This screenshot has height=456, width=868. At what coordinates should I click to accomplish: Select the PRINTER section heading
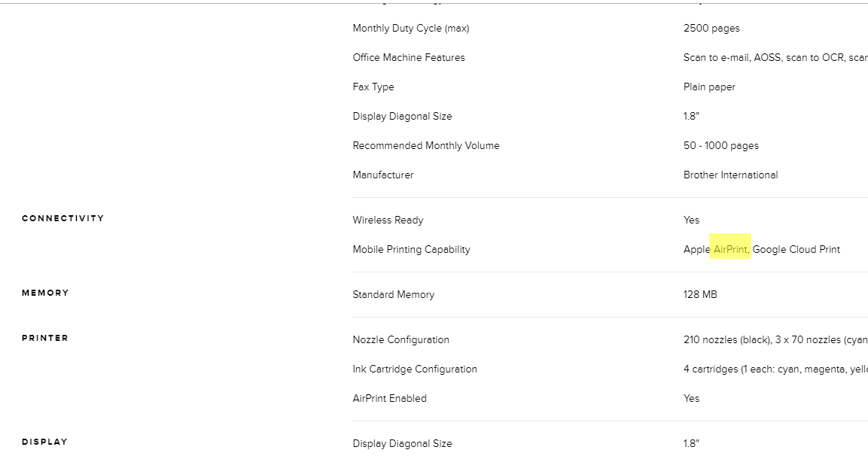click(45, 338)
